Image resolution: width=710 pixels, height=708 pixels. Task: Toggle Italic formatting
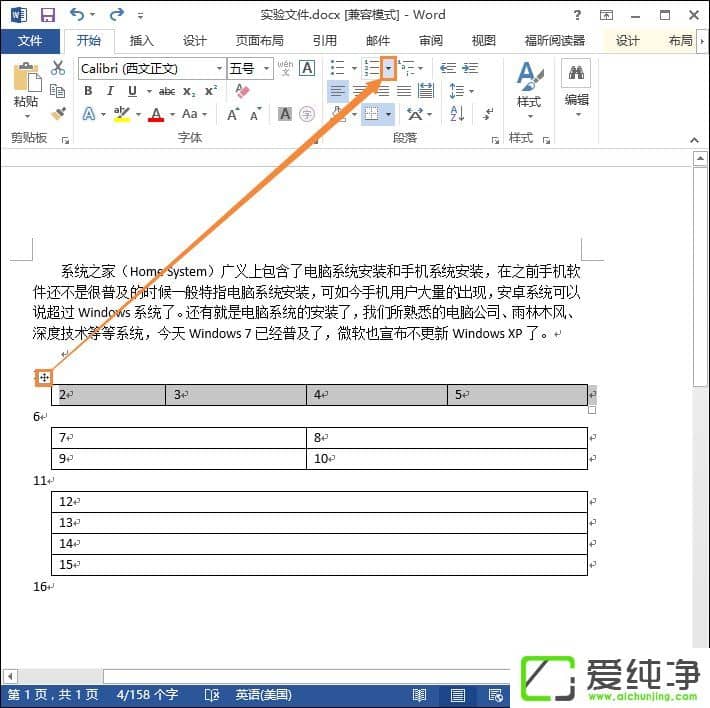tap(110, 91)
